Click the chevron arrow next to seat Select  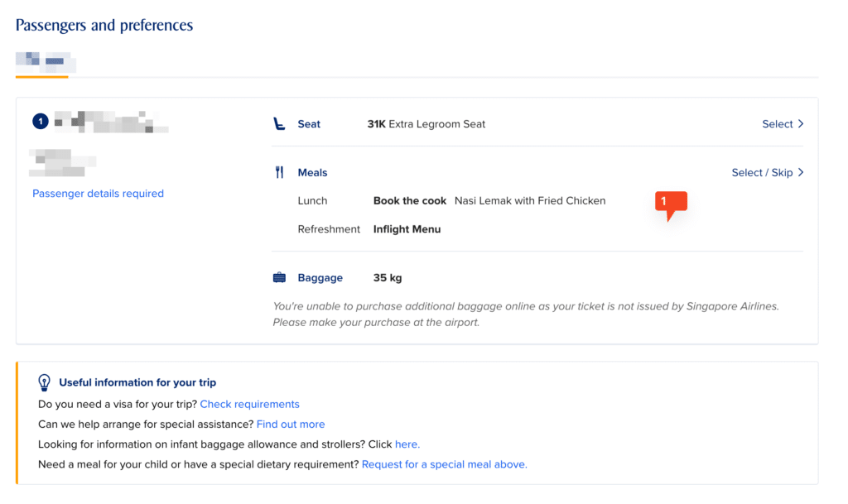801,123
